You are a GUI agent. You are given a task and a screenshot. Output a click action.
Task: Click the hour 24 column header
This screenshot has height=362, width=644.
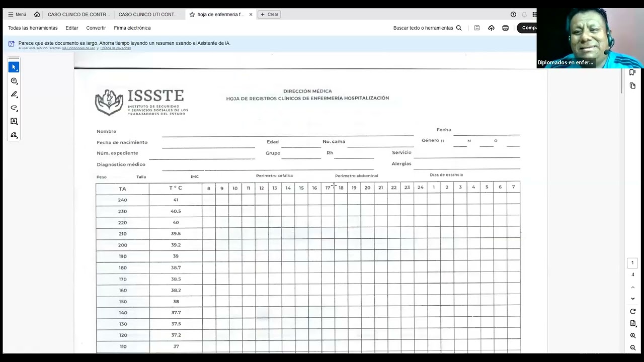coord(420,188)
